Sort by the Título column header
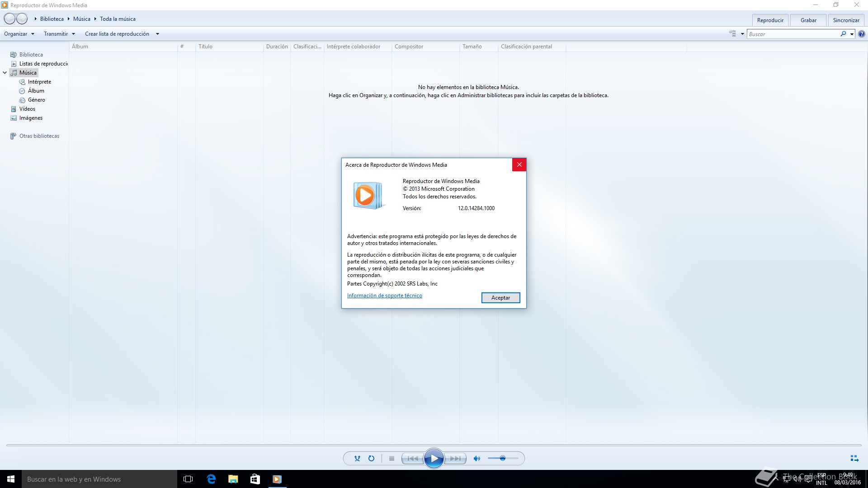Image resolution: width=868 pixels, height=488 pixels. click(229, 47)
